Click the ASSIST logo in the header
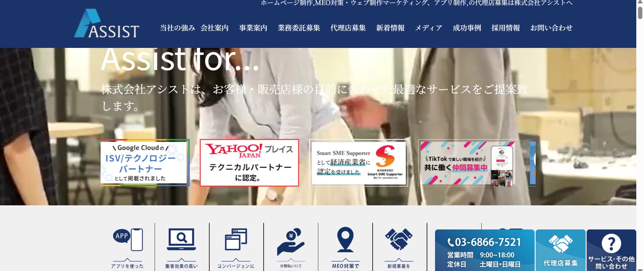Viewport: 644px width, 271px height. [107, 24]
